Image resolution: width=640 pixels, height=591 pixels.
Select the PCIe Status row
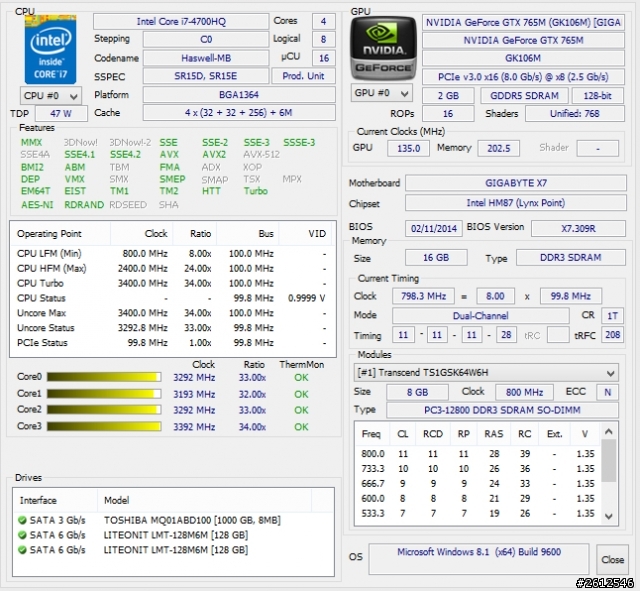[x=172, y=343]
